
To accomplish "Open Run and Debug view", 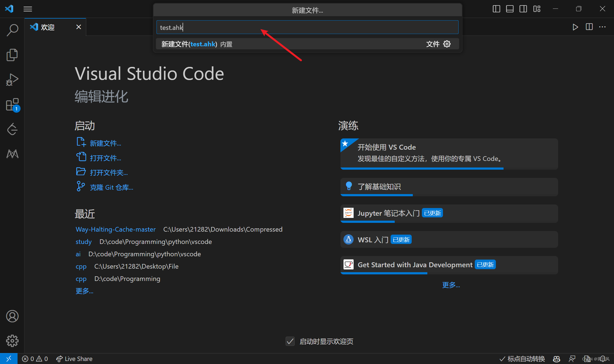I will (x=12, y=80).
